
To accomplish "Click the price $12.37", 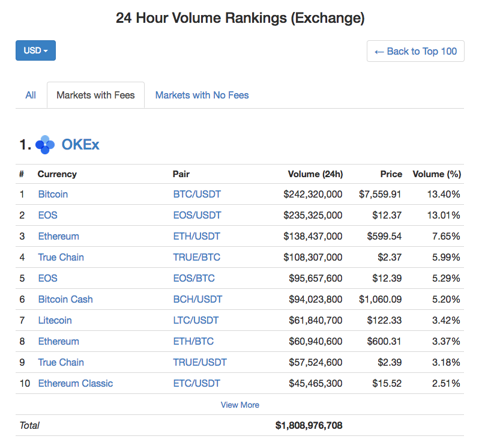I will tap(387, 215).
